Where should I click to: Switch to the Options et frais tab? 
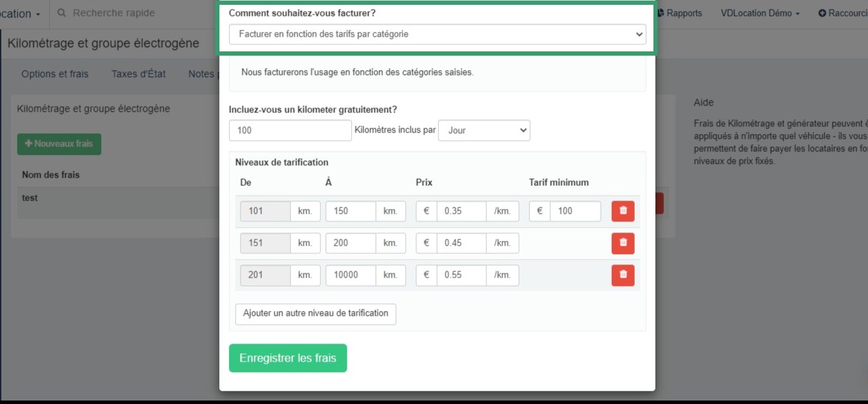point(55,74)
